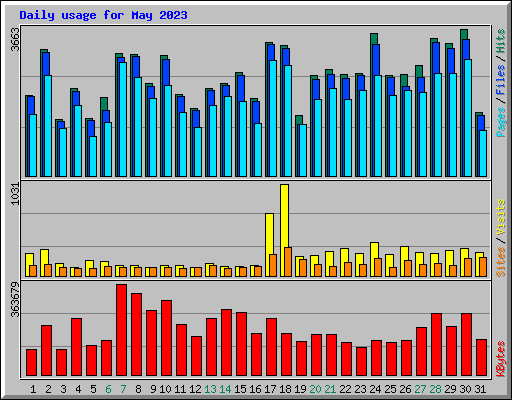Click day label 16 on the x-axis

tap(255, 389)
